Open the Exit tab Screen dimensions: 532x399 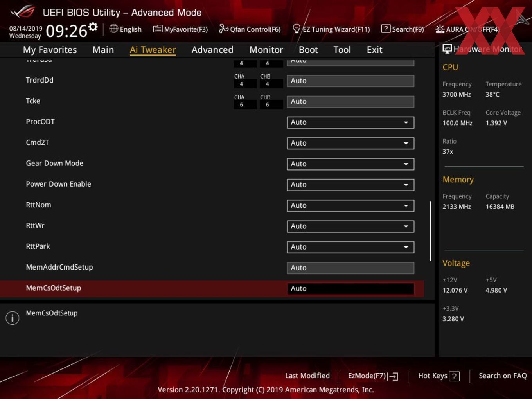[x=374, y=50]
